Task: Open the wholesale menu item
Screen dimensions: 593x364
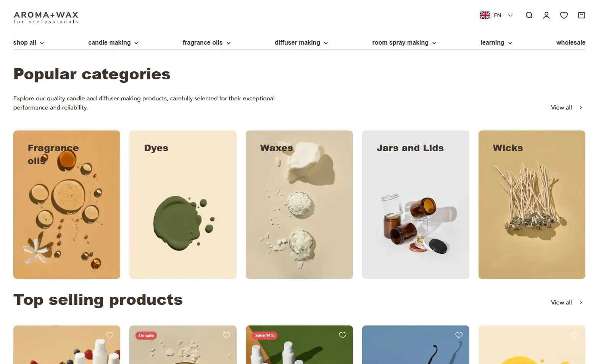Action: [x=570, y=43]
